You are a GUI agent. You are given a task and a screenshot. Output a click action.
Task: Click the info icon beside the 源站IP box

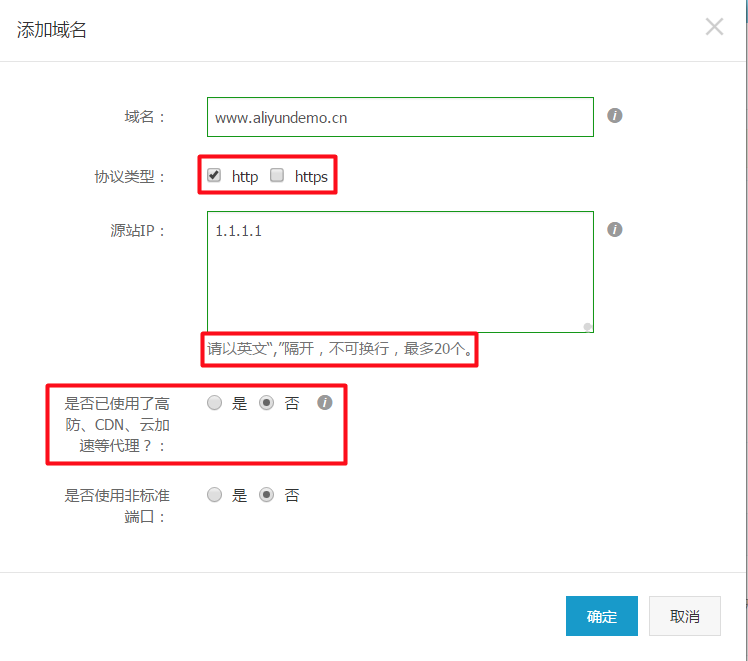click(x=615, y=230)
